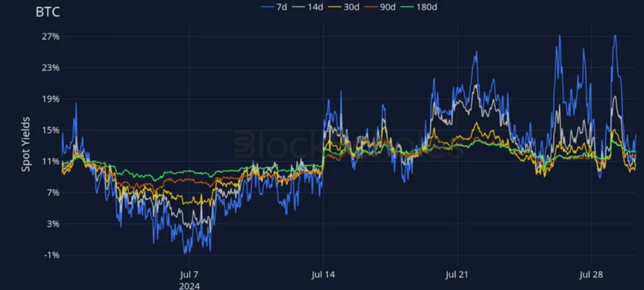
Task: Click the BTC chart title
Action: (x=48, y=12)
